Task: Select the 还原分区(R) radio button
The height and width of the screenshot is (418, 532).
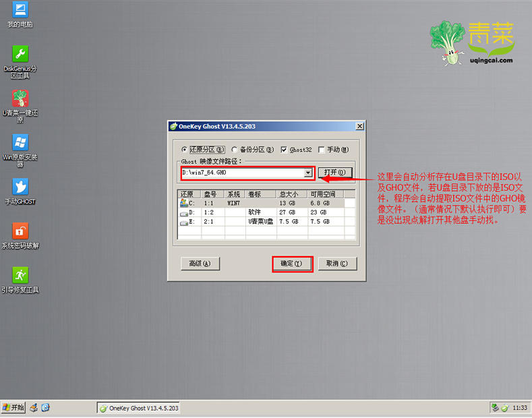Action: pyautogui.click(x=184, y=149)
